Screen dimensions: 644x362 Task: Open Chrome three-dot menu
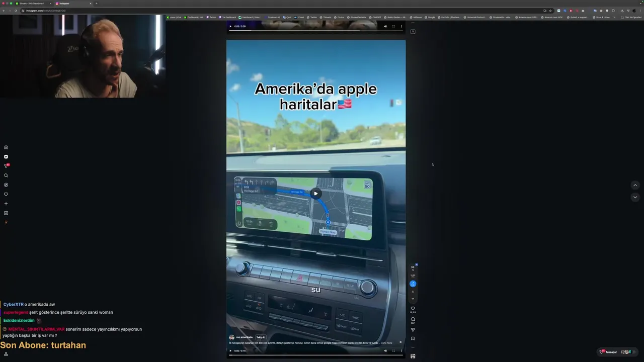(x=639, y=11)
